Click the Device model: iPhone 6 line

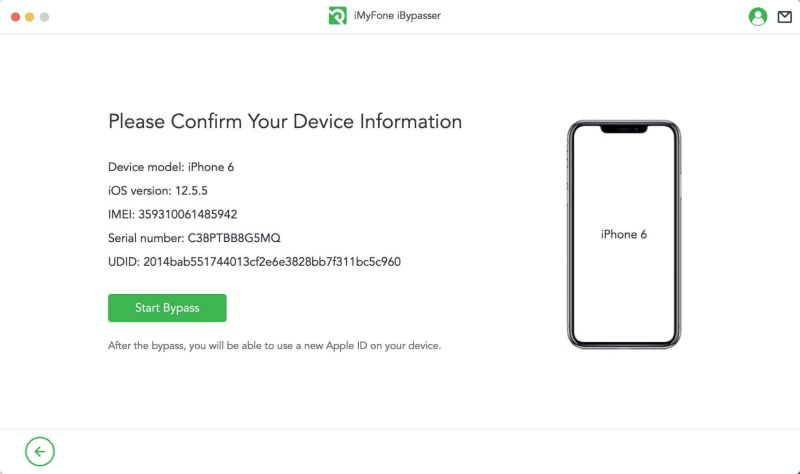point(171,167)
